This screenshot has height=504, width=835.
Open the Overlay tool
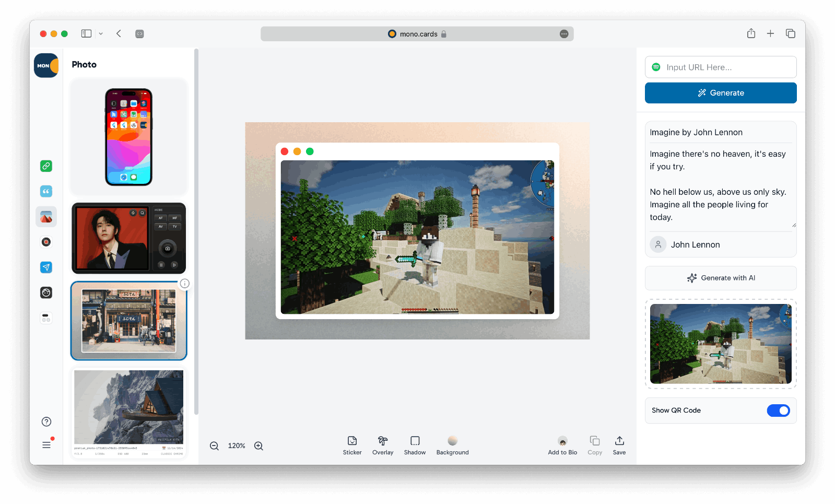point(383,446)
